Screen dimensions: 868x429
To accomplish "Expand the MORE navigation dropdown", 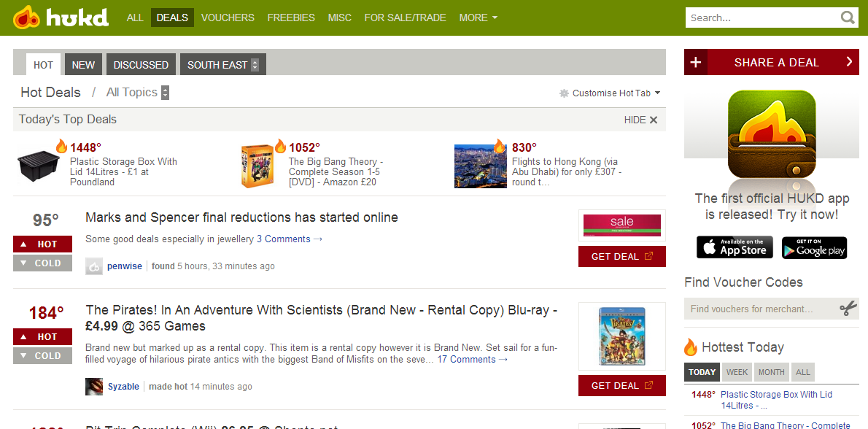I will click(x=478, y=18).
